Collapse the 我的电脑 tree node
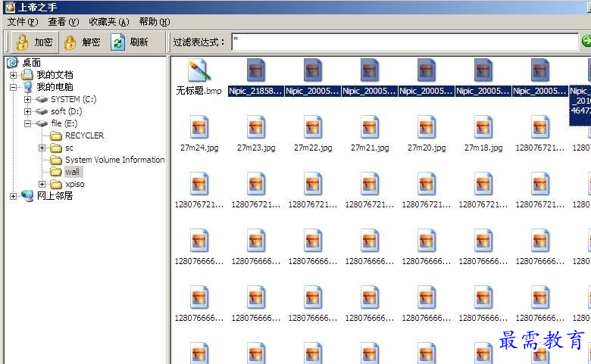The image size is (591, 364). (x=13, y=87)
